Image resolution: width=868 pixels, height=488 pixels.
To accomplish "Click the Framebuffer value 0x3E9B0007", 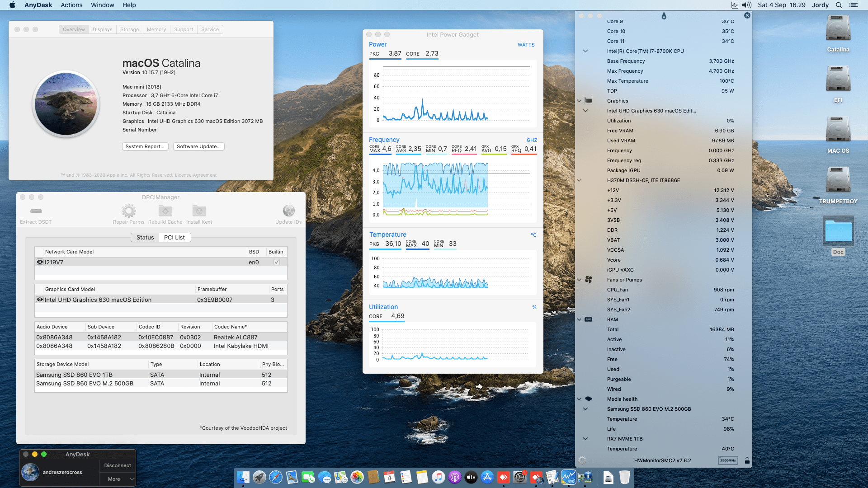I will pos(215,300).
